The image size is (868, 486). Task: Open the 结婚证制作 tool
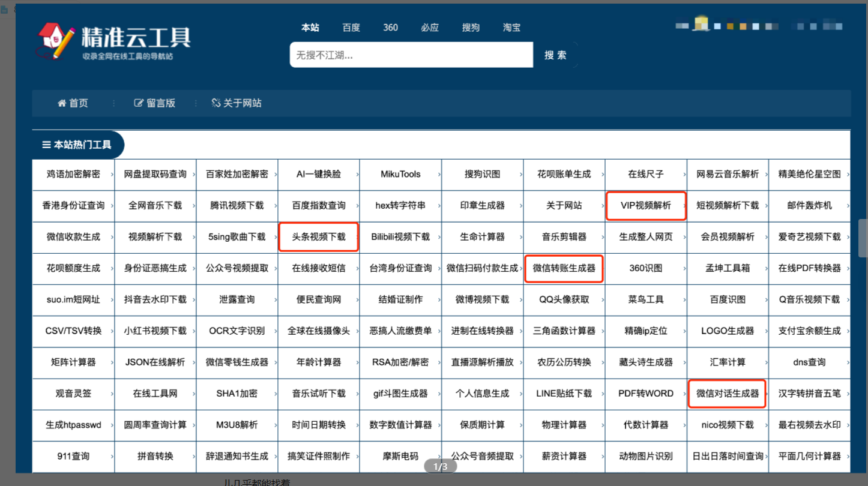[400, 299]
